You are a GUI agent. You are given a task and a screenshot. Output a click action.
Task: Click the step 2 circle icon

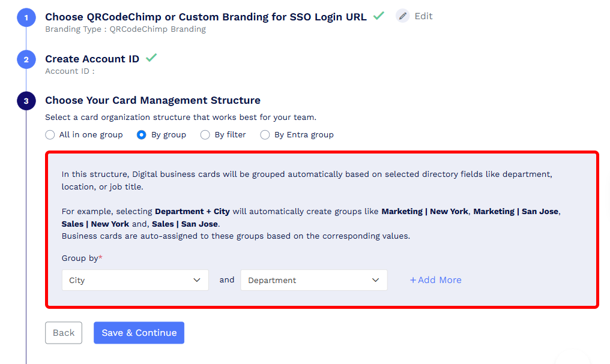(26, 59)
